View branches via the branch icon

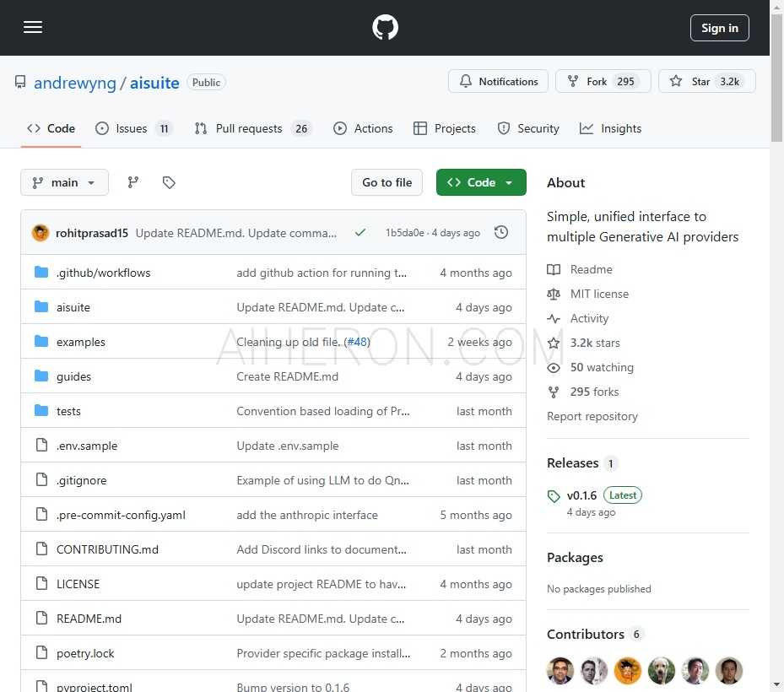(133, 182)
